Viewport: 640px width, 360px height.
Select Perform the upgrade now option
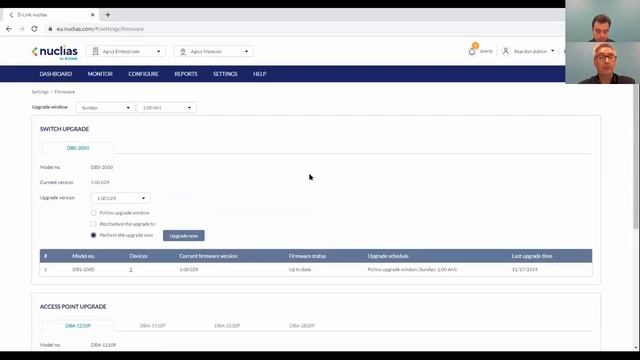pyautogui.click(x=93, y=235)
